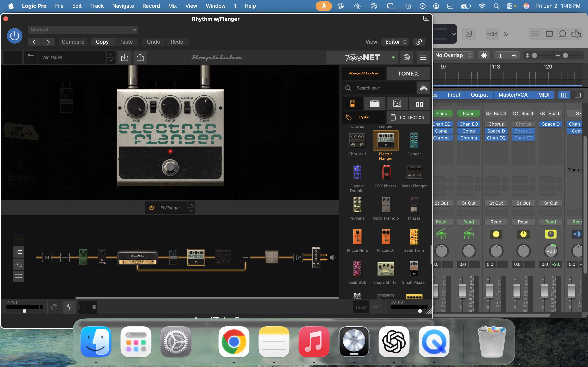Image resolution: width=588 pixels, height=367 pixels.
Task: Open the Mix menu in menu bar
Action: [172, 6]
